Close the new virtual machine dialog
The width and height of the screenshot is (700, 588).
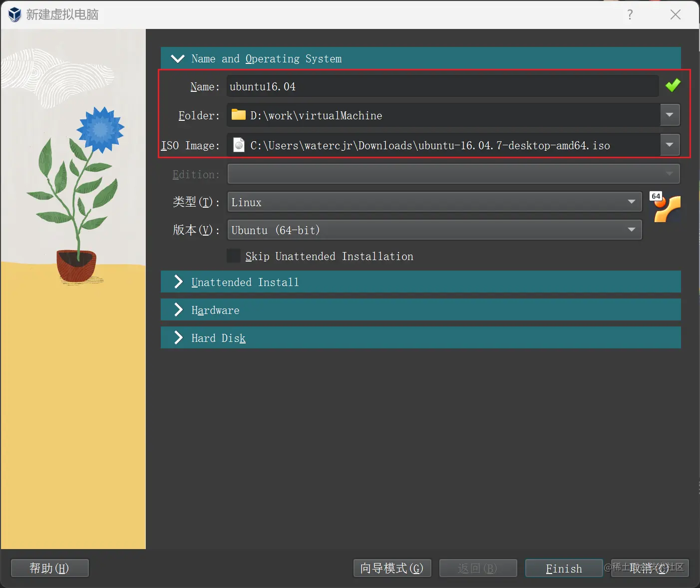coord(676,14)
